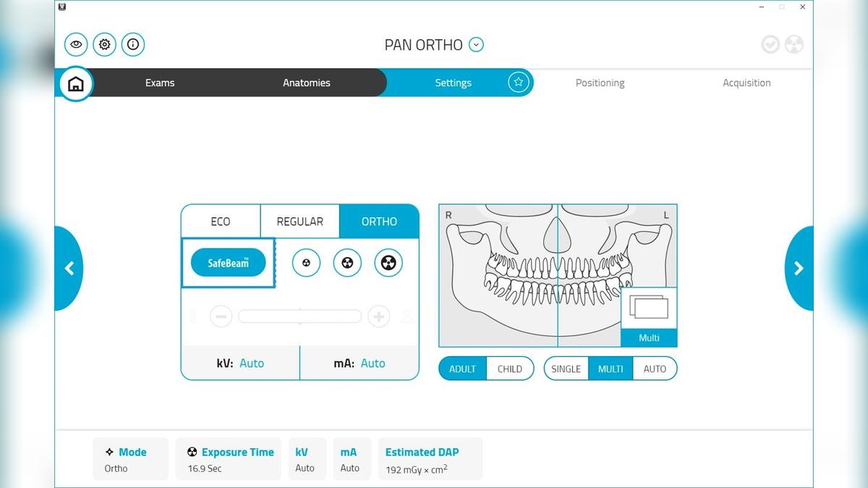
Task: Select the REGULAR mode
Action: click(x=299, y=222)
